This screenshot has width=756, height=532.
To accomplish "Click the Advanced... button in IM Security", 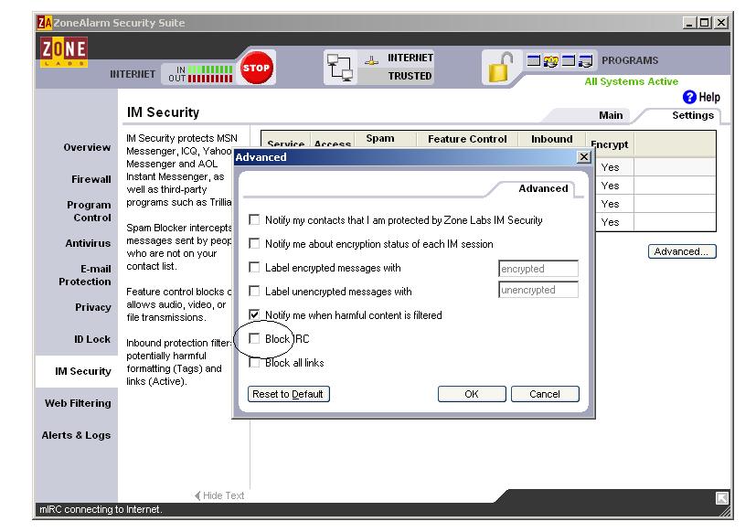I will [682, 251].
